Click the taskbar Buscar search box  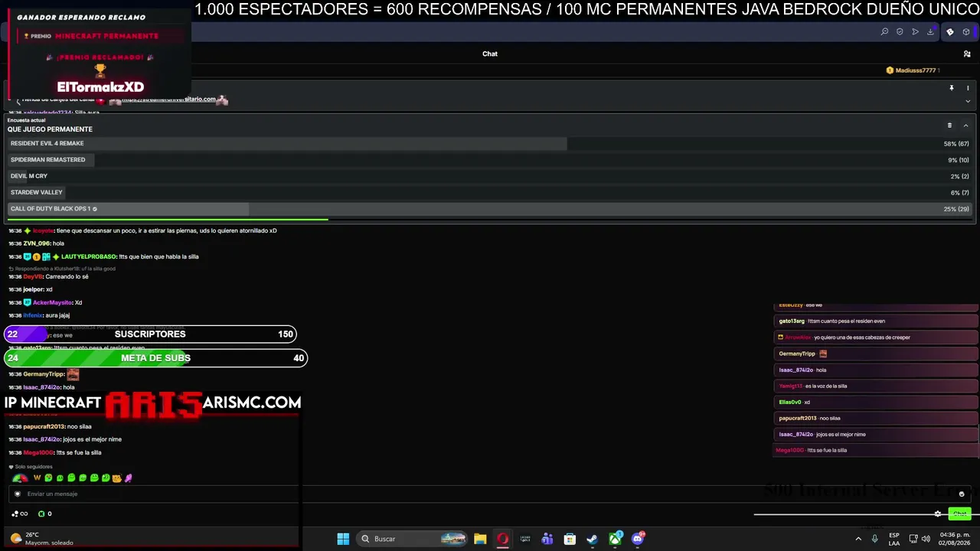[x=413, y=539]
